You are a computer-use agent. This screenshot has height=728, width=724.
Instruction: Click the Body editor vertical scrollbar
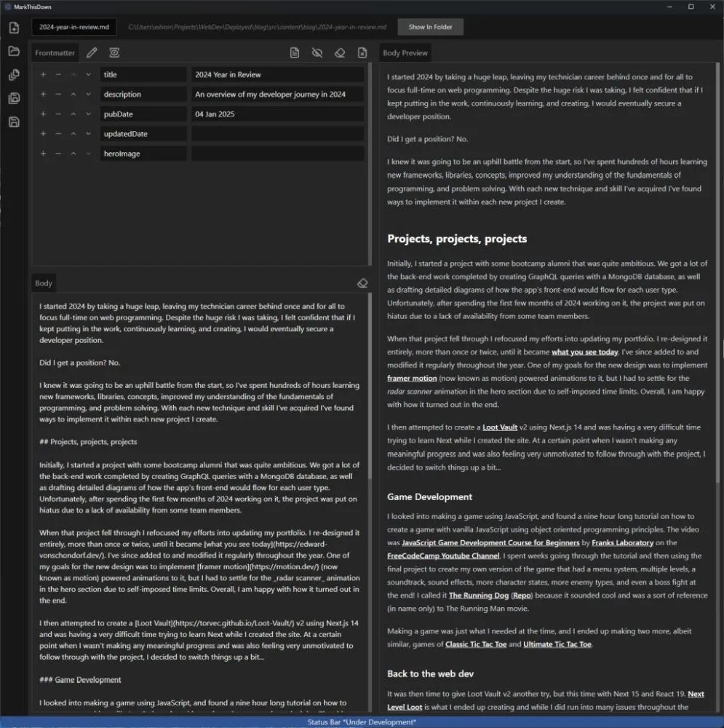370,387
